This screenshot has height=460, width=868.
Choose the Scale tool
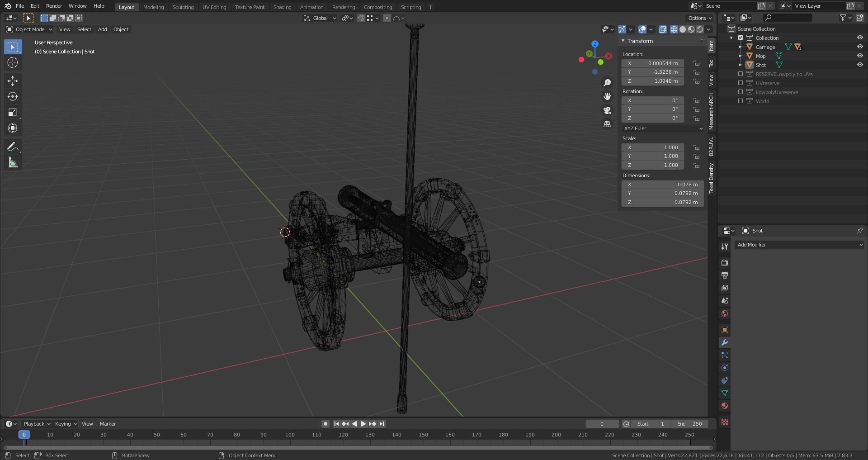click(x=13, y=113)
